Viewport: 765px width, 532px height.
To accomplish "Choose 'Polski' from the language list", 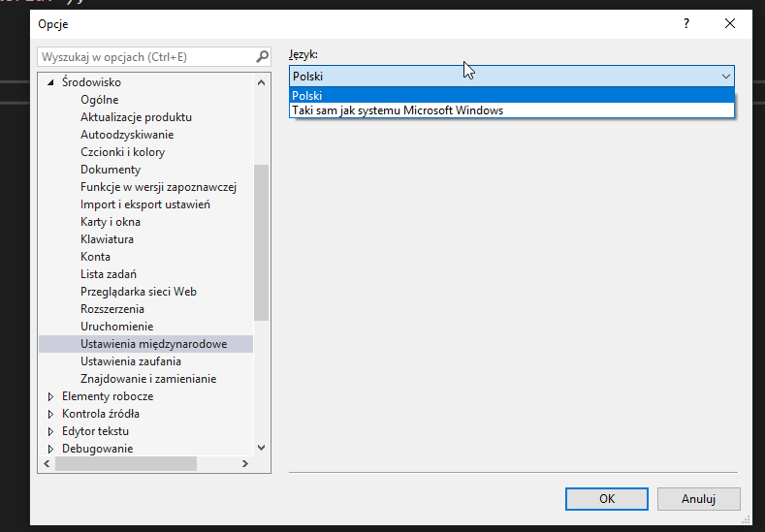I will 512,96.
